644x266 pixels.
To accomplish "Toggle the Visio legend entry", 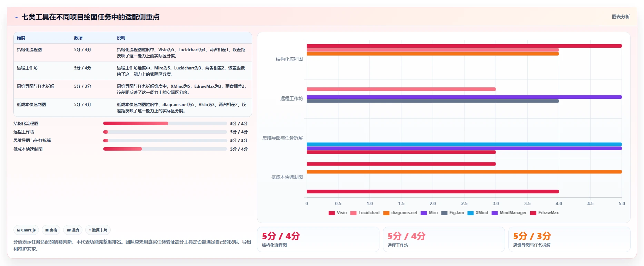I will click(x=338, y=213).
